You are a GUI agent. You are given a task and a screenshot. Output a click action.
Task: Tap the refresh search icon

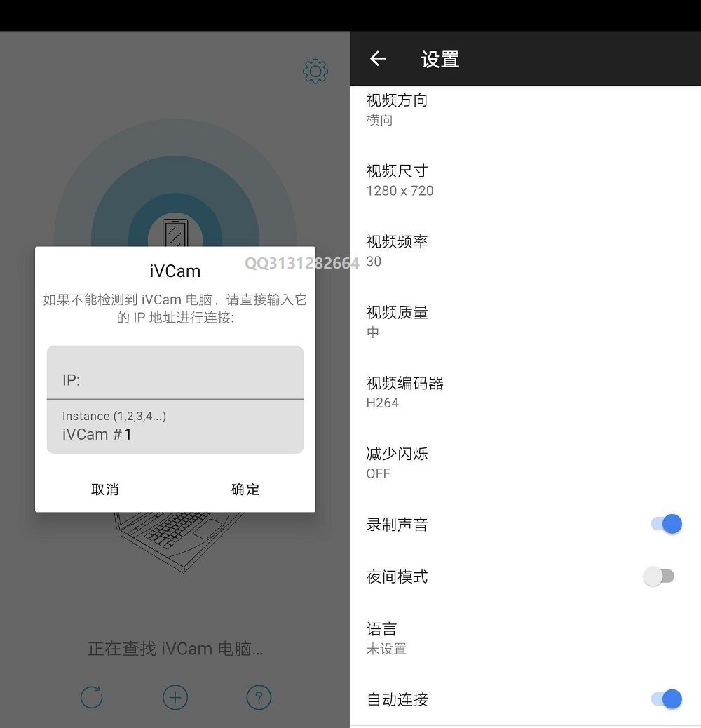click(x=91, y=697)
